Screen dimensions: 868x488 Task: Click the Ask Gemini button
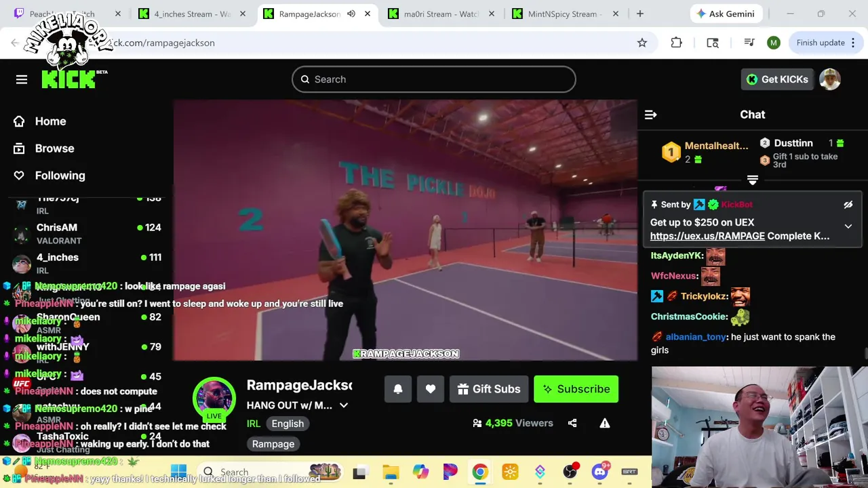pos(726,14)
